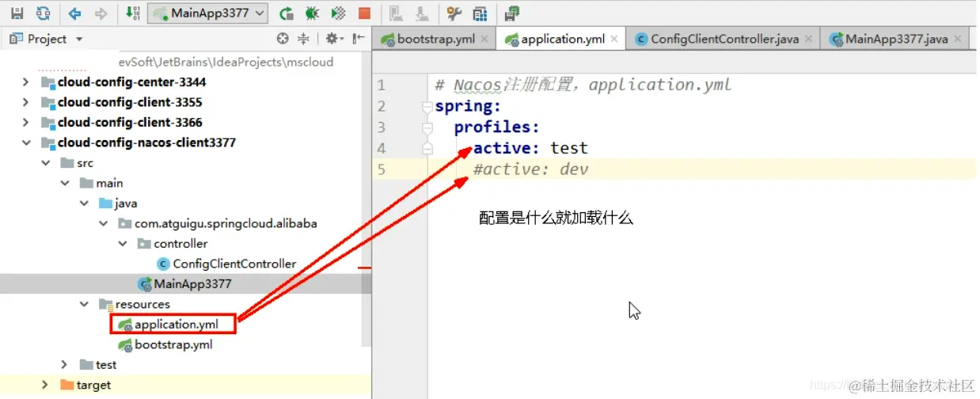Click the "#active: dev" commented line
Image resolution: width=980 pixels, height=399 pixels.
coord(530,169)
